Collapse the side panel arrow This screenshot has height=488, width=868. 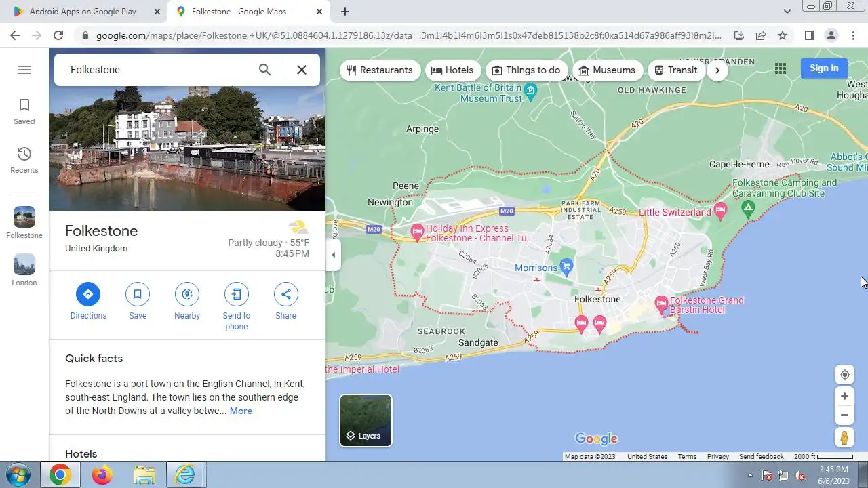tap(333, 255)
